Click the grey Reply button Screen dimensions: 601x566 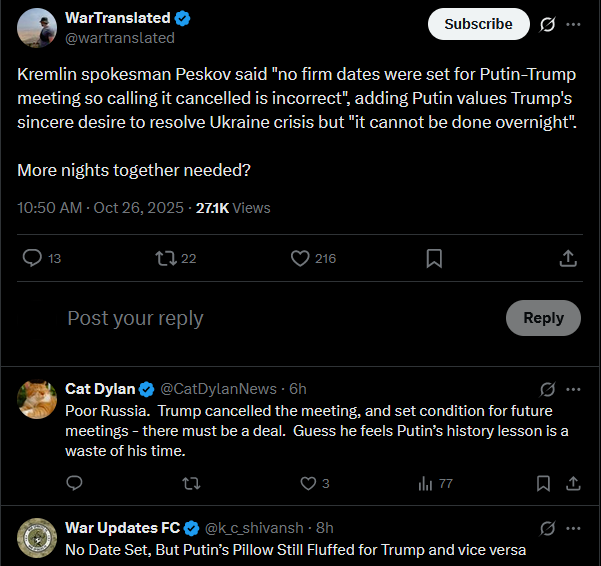tap(543, 318)
